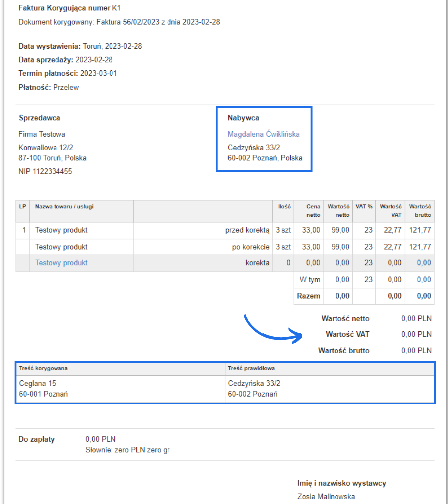Click the Razem total row label
Viewport: 448px width, 504px height.
[308, 296]
